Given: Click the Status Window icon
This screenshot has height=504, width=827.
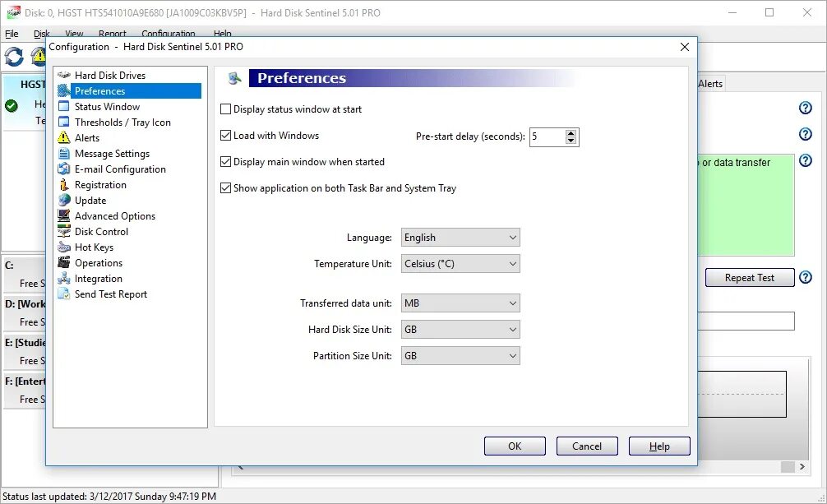Looking at the screenshot, I should click(64, 107).
